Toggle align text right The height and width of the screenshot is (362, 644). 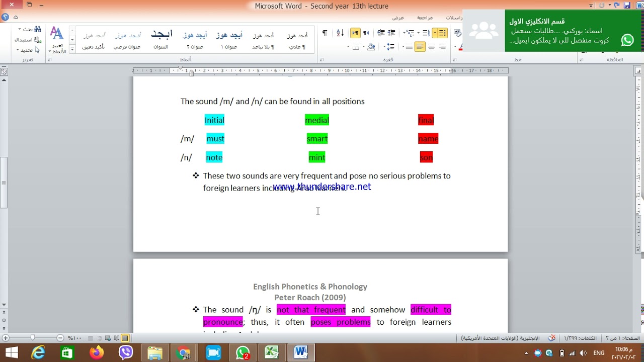(x=442, y=47)
